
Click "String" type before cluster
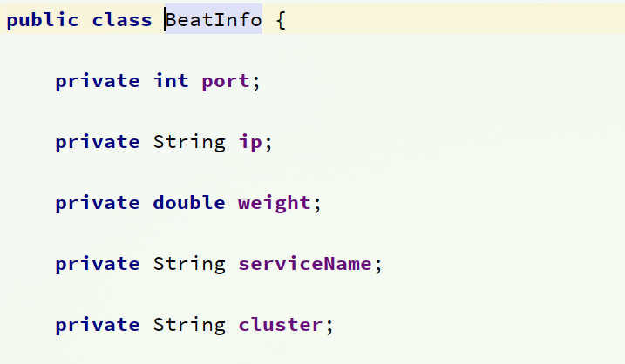[189, 325]
